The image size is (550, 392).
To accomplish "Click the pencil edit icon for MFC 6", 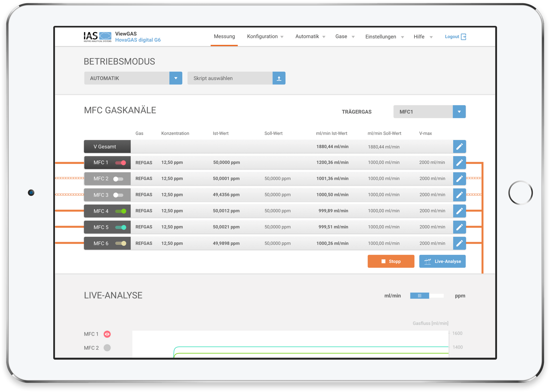I will click(459, 243).
